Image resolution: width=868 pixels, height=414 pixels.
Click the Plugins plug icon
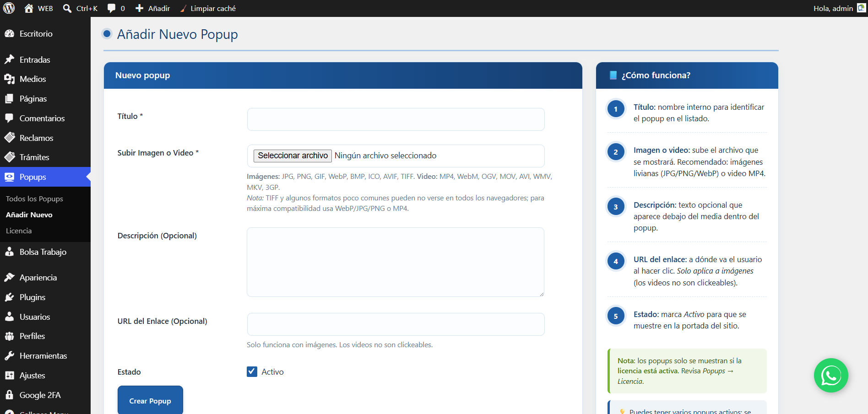tap(9, 297)
